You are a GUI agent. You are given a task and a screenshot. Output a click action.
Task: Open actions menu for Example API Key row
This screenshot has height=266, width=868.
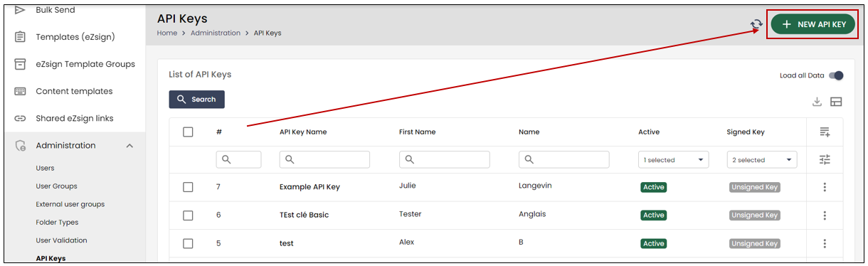[x=825, y=187]
